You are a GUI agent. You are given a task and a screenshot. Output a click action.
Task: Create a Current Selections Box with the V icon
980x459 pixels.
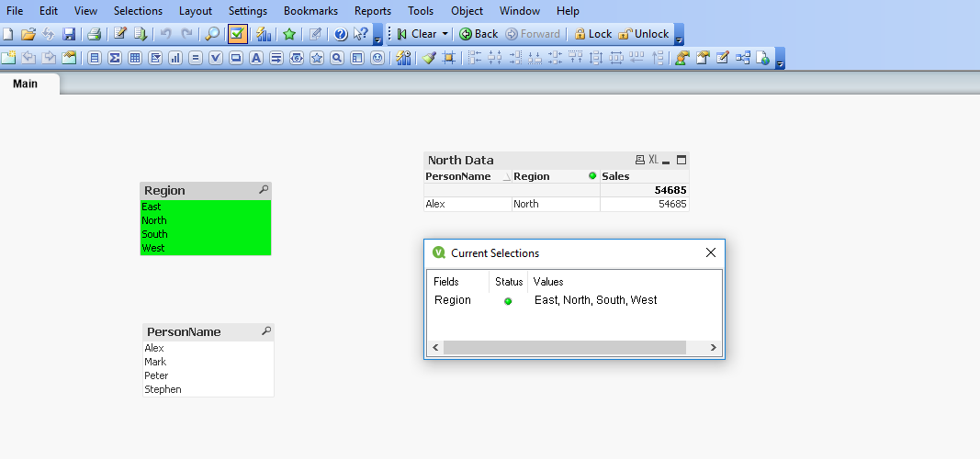pyautogui.click(x=216, y=58)
